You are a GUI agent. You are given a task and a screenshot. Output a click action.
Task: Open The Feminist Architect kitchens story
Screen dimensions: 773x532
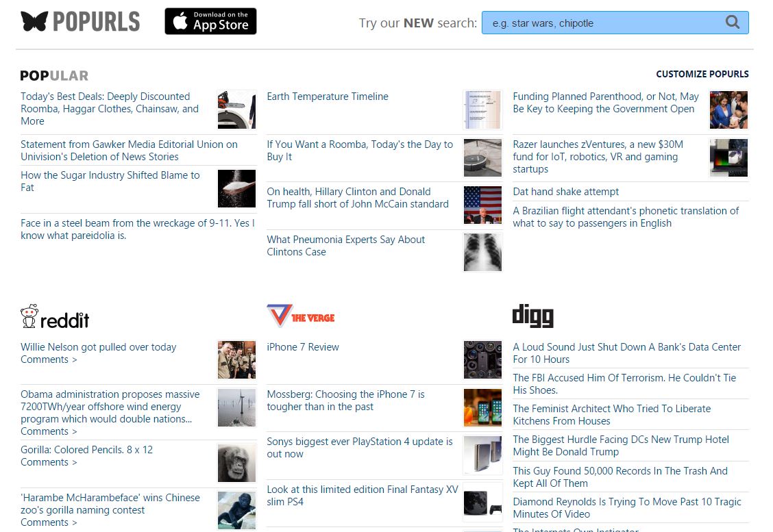(x=612, y=415)
